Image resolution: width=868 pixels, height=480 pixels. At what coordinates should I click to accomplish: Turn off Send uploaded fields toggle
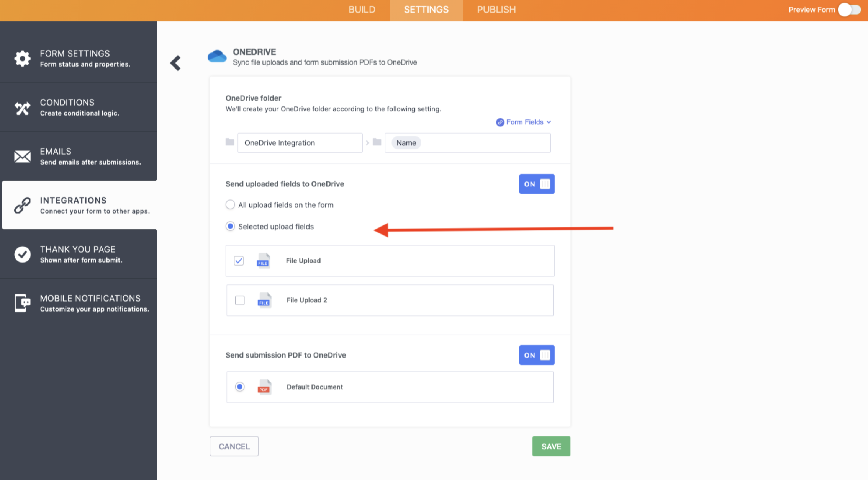click(x=536, y=184)
